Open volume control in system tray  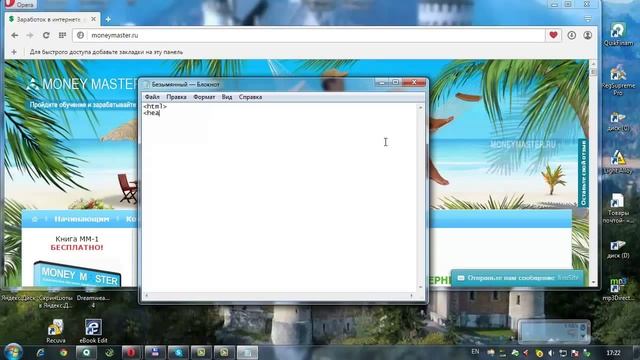(x=551, y=353)
